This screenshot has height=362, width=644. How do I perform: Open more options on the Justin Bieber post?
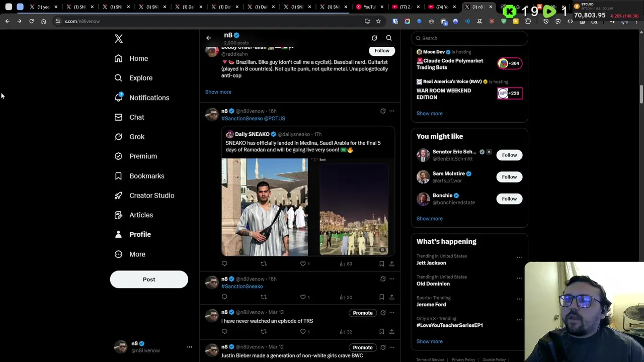(x=392, y=347)
